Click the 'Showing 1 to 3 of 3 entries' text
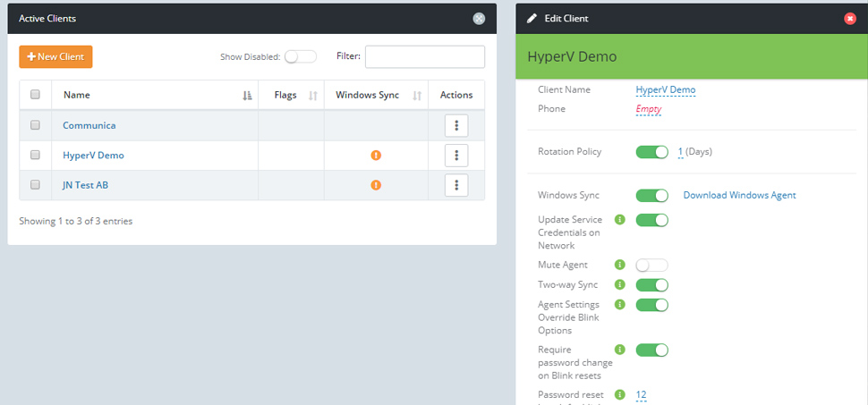868x405 pixels. (x=76, y=222)
